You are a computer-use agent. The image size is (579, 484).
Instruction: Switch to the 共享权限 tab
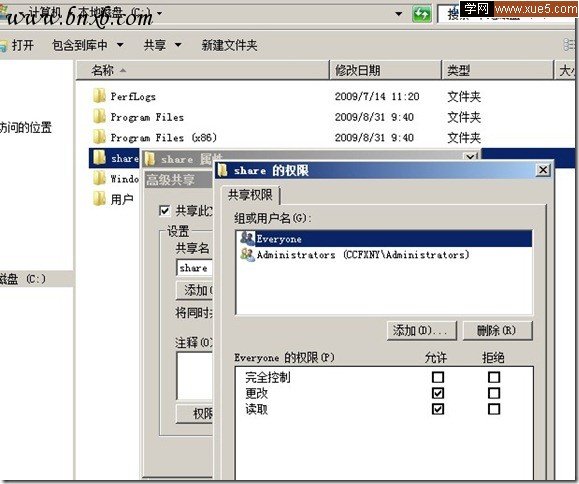click(x=250, y=195)
